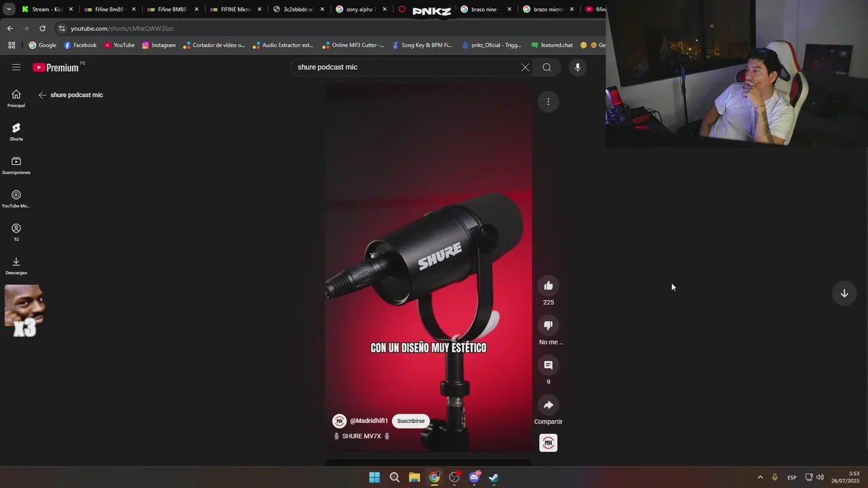Open the Cortador de vídeo bookmark
Image resolution: width=868 pixels, height=488 pixels.
(x=214, y=45)
